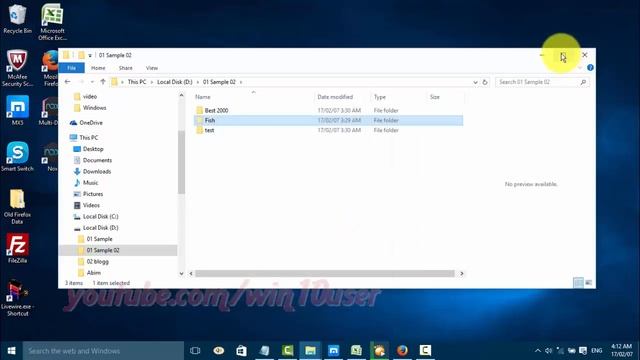Click navigation pane scroll up arrow
The image size is (640, 360).
[181, 95]
